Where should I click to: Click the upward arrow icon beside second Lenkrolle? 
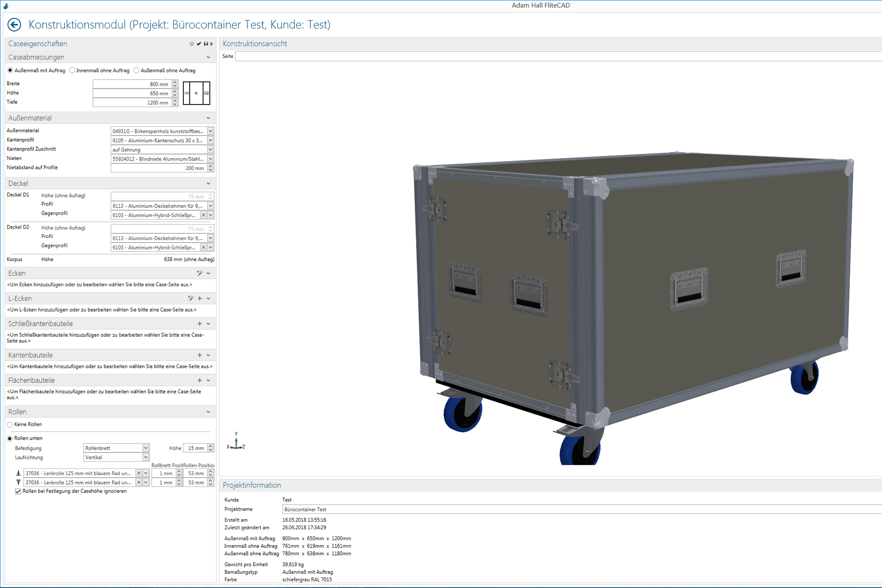coord(18,482)
